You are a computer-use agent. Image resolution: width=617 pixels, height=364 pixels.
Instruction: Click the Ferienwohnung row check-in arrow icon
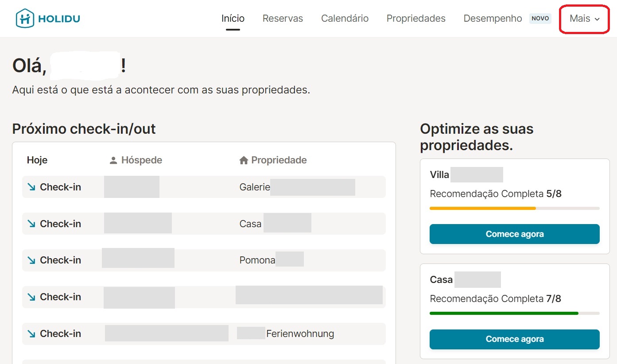pos(31,333)
